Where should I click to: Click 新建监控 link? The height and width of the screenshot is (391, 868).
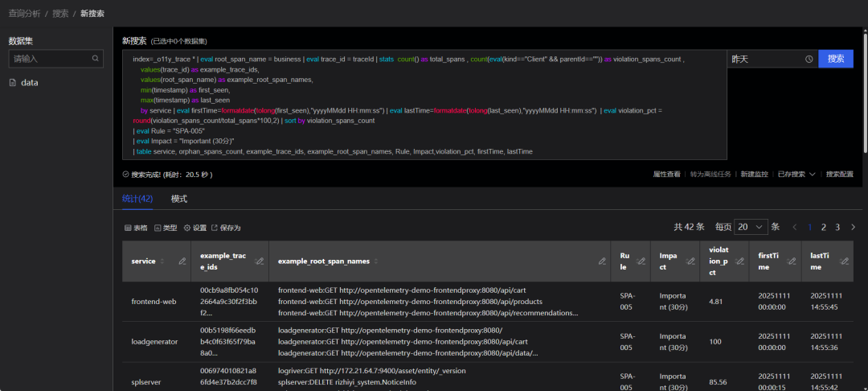click(755, 174)
